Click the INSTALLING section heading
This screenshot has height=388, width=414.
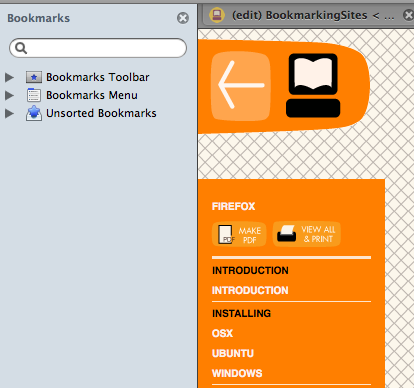(x=241, y=313)
